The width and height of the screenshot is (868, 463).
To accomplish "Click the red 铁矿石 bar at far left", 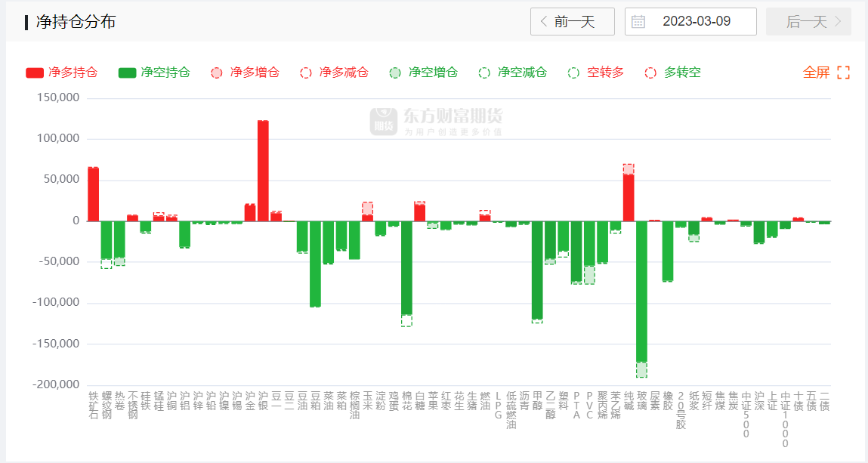I will [93, 194].
